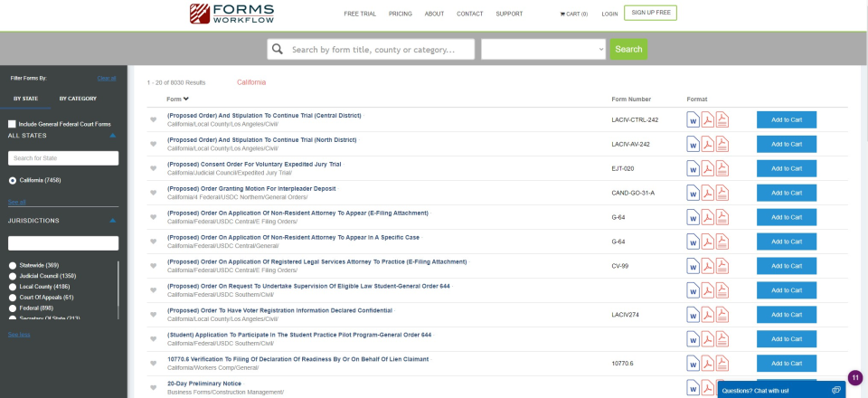Favorite the LACIV-CTRL-242 form with its heart icon

pos(154,119)
